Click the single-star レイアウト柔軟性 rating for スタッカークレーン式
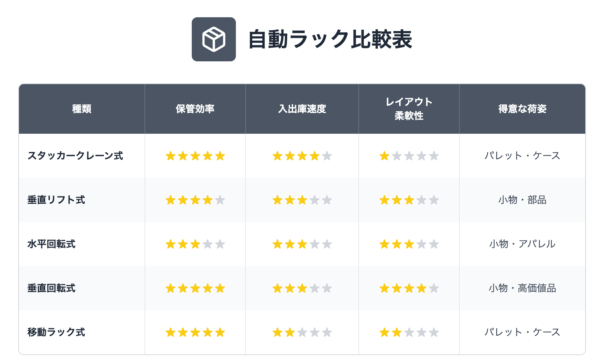 (x=409, y=156)
